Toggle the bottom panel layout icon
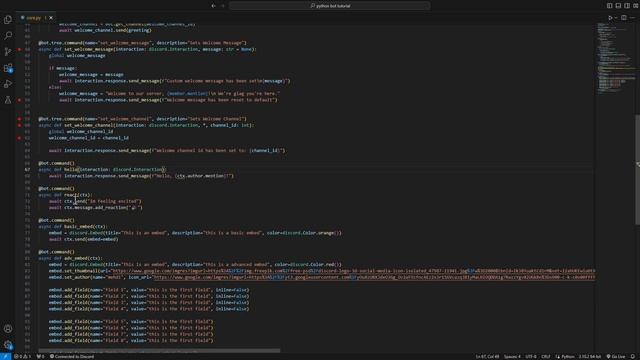Viewport: 640px width, 360px height. coord(618,6)
